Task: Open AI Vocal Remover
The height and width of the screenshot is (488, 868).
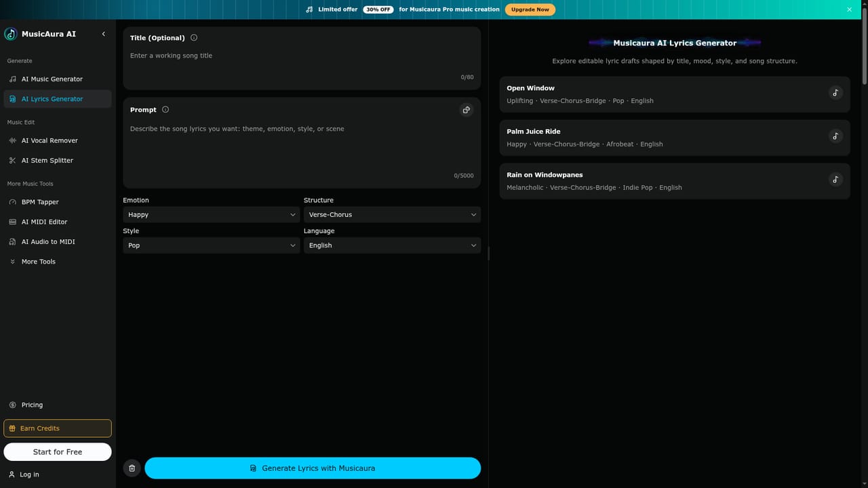Action: (x=58, y=141)
